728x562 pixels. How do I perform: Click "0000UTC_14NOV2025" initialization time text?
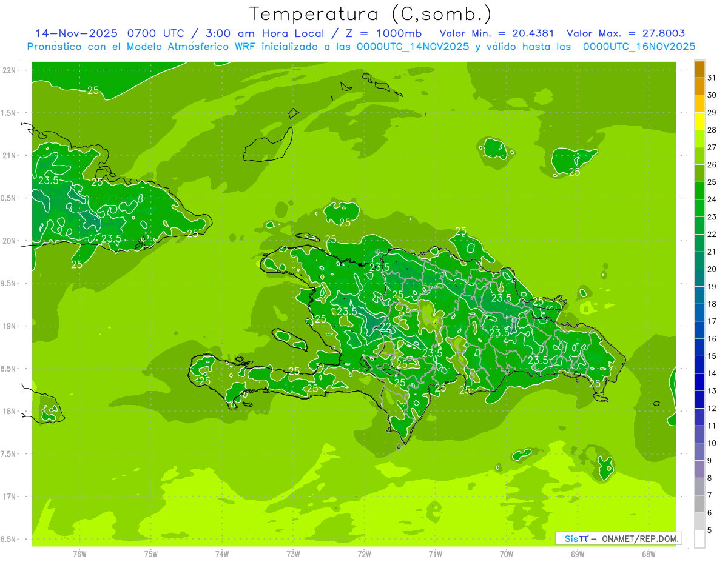coord(413,46)
